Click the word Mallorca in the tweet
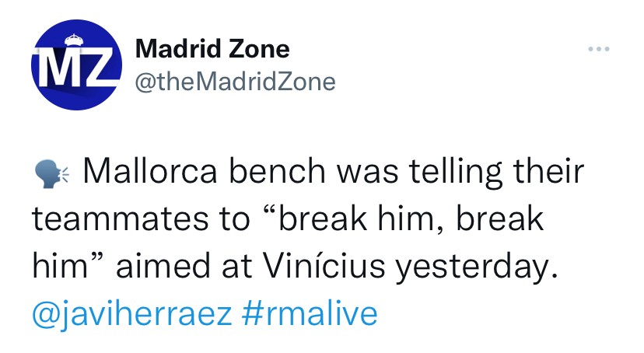Viewport: 644px width, 353px height. (150, 171)
